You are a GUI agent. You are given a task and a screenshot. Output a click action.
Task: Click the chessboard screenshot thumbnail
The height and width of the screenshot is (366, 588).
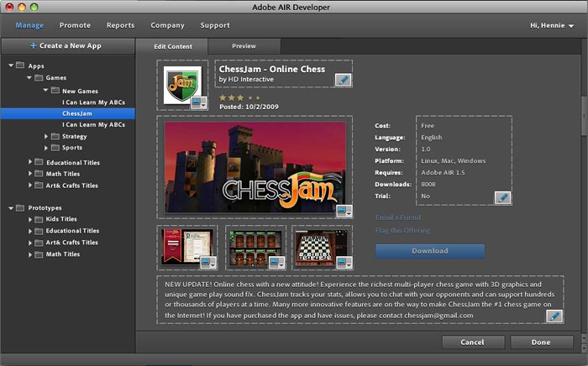coord(322,246)
